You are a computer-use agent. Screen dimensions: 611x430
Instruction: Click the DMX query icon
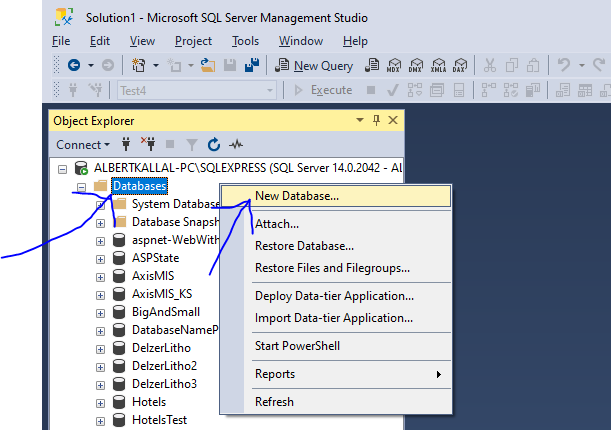coord(416,65)
